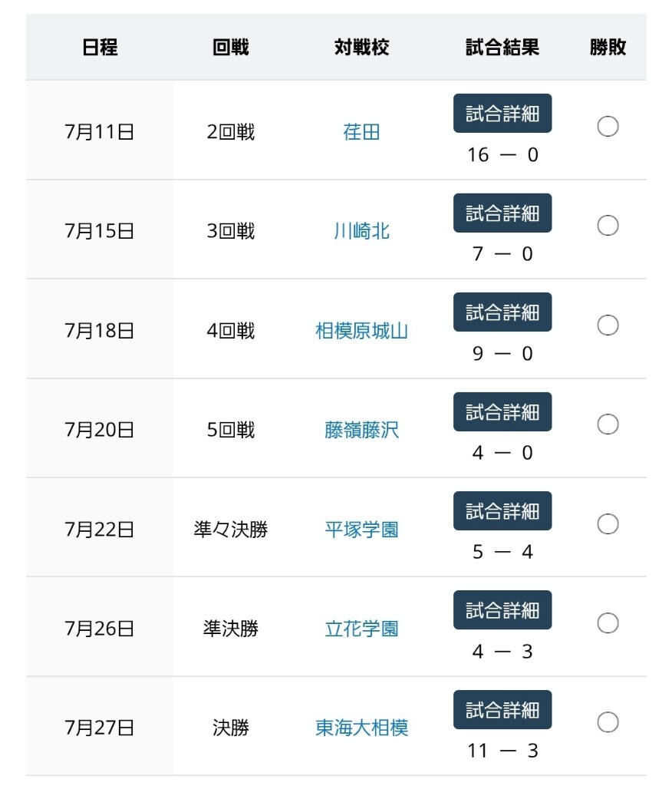672x786 pixels.
Task: Click the win circle for the 決勝 row
Action: click(x=608, y=722)
